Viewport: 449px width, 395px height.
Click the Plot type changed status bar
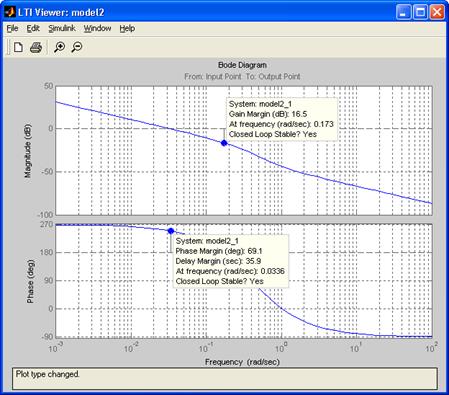(225, 378)
